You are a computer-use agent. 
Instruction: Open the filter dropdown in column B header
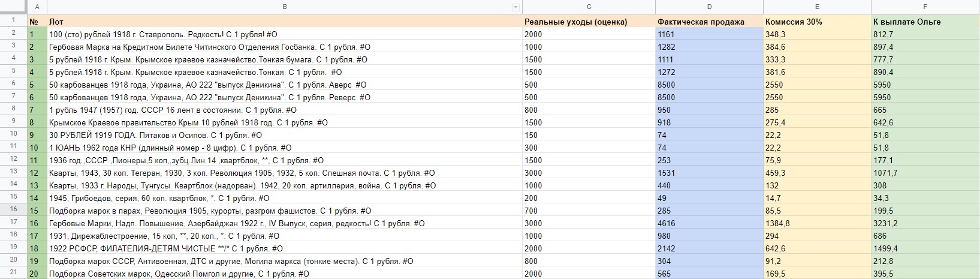point(515,7)
